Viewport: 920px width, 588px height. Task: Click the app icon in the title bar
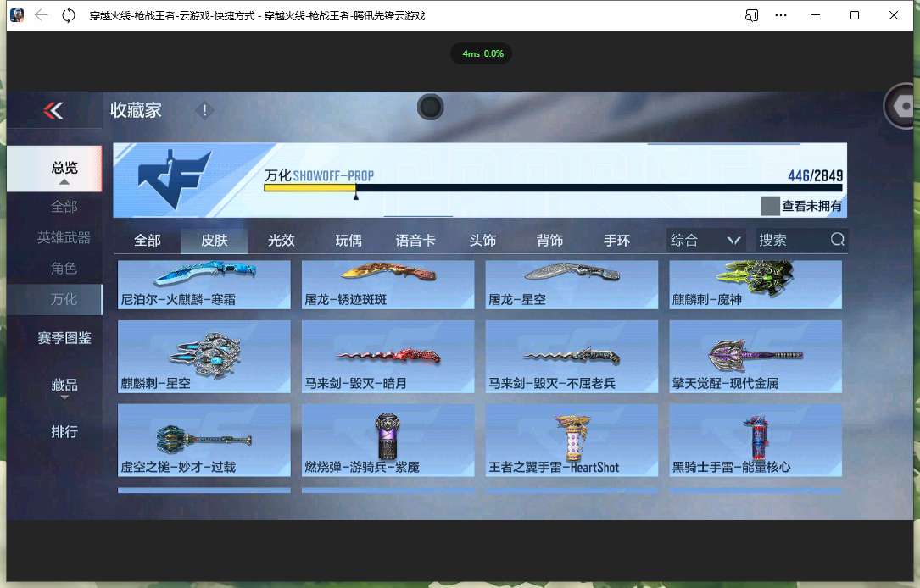coord(17,15)
